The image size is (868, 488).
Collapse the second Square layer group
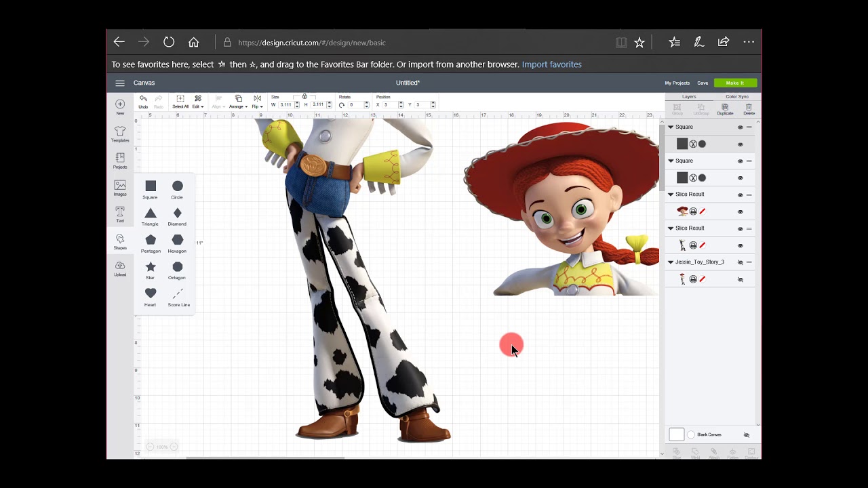coord(671,161)
